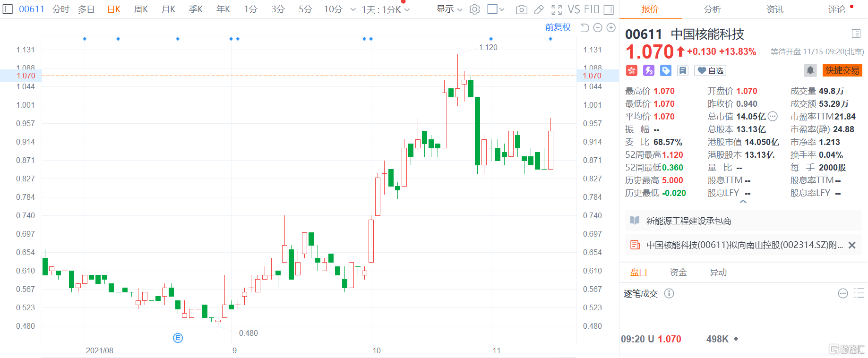
Task: Take a chart screenshot with camera icon
Action: [x=521, y=9]
